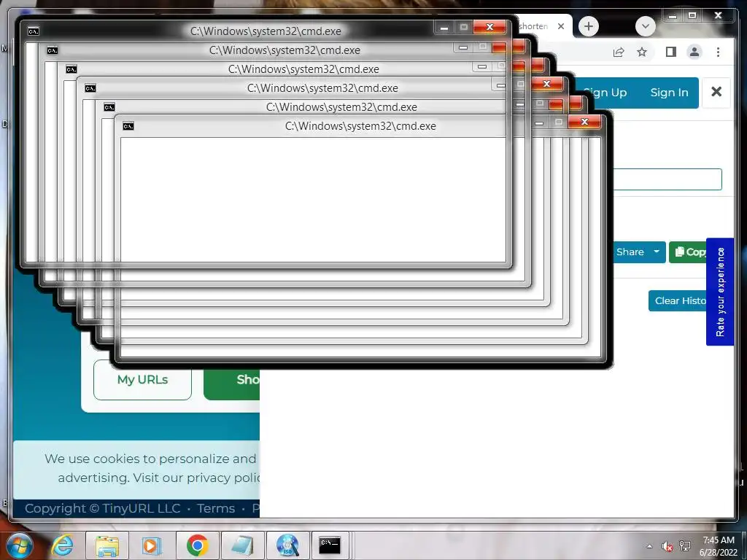This screenshot has height=560, width=747.
Task: Expand the Share dropdown arrow
Action: click(657, 252)
